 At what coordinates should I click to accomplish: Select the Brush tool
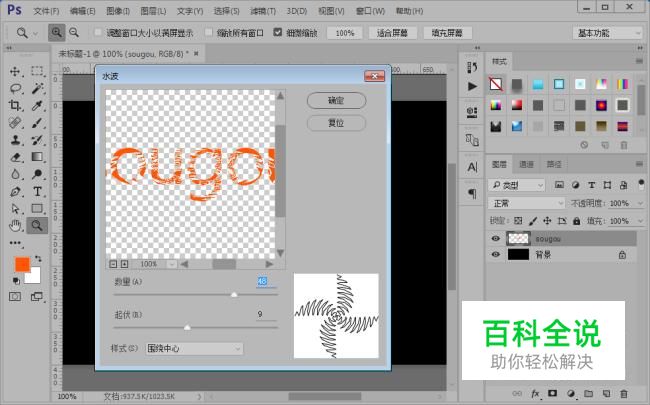tap(37, 123)
